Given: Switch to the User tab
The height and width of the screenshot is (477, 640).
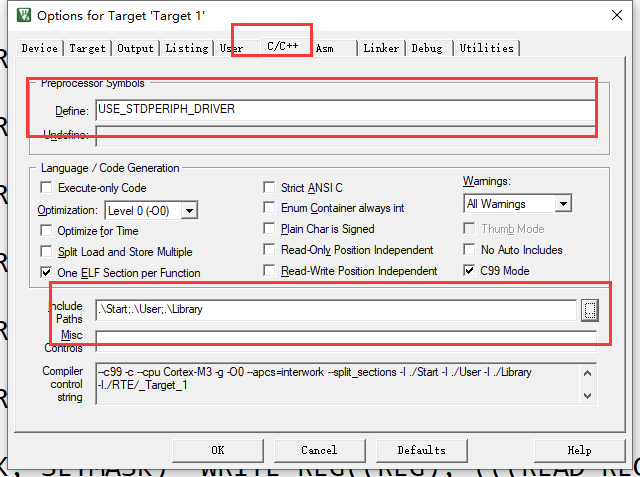Looking at the screenshot, I should (231, 48).
